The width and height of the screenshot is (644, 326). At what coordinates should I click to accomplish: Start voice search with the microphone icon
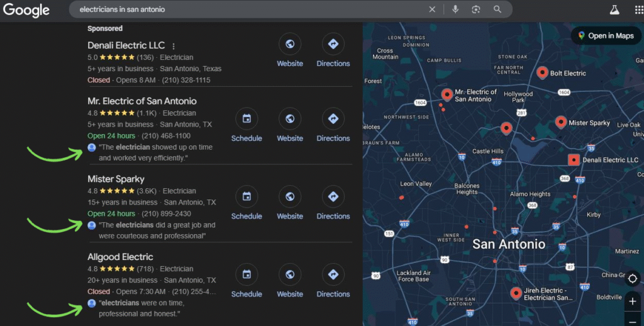[x=455, y=9]
